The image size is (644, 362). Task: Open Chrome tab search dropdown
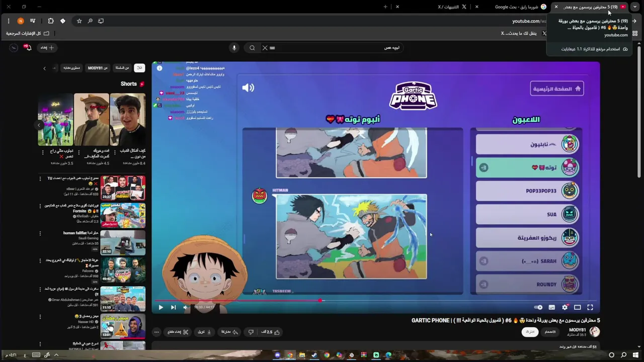pos(635,7)
